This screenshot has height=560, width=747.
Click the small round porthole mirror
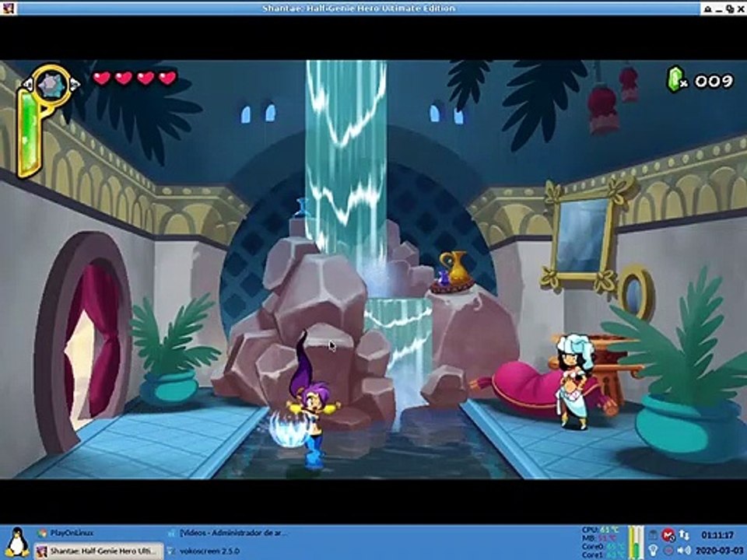coord(636,292)
